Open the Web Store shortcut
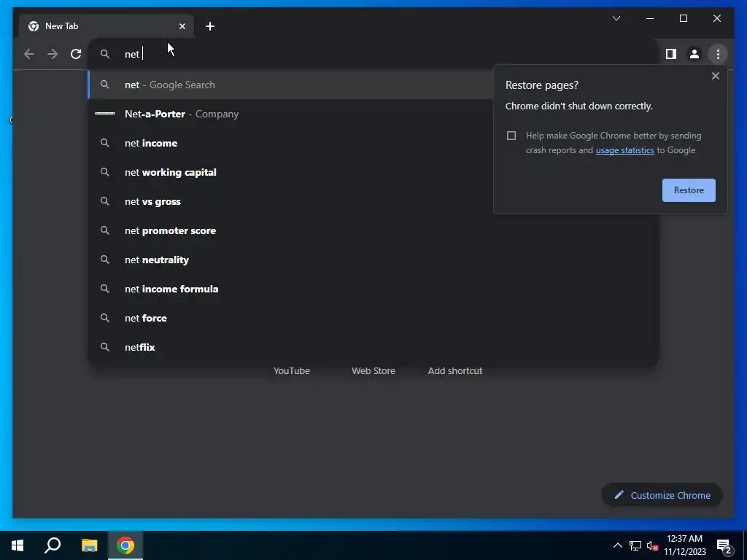747x560 pixels. tap(373, 370)
